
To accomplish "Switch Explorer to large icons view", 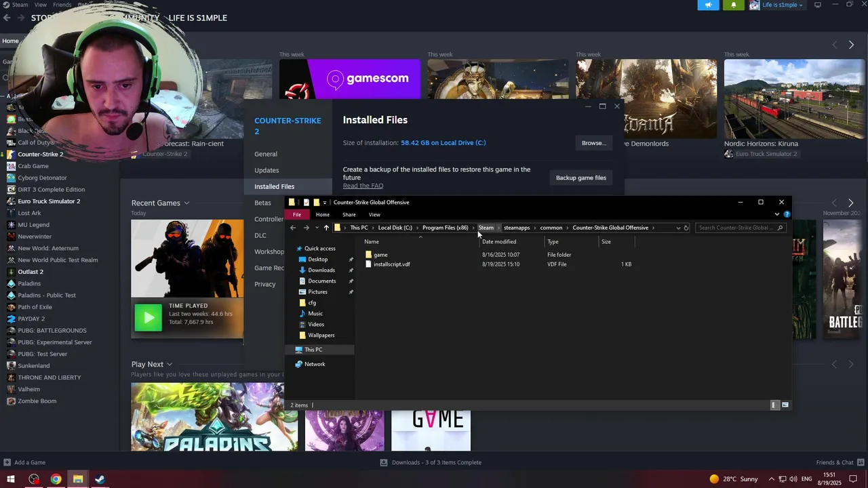I will [785, 405].
